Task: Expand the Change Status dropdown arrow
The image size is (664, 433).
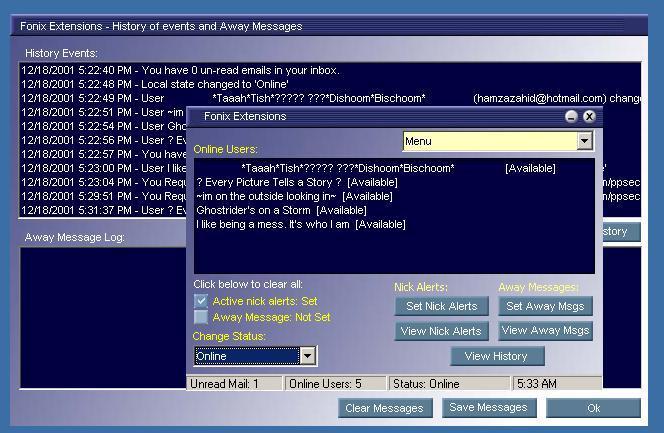Action: 307,356
